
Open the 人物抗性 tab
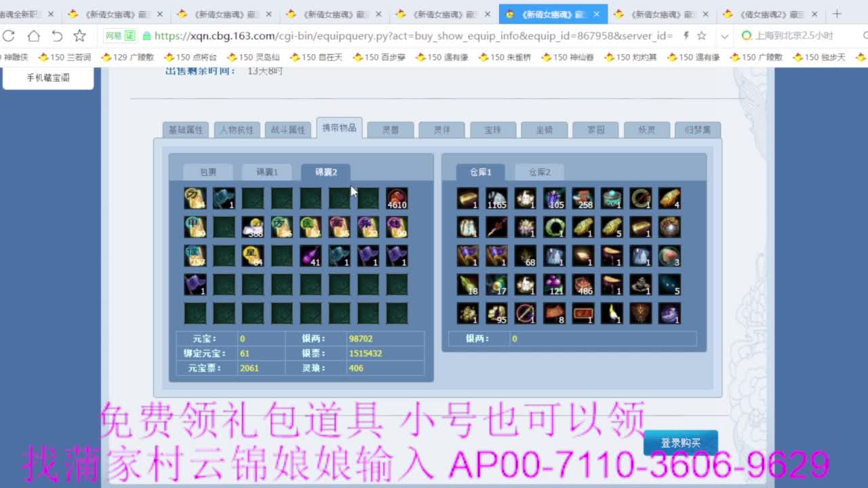237,129
